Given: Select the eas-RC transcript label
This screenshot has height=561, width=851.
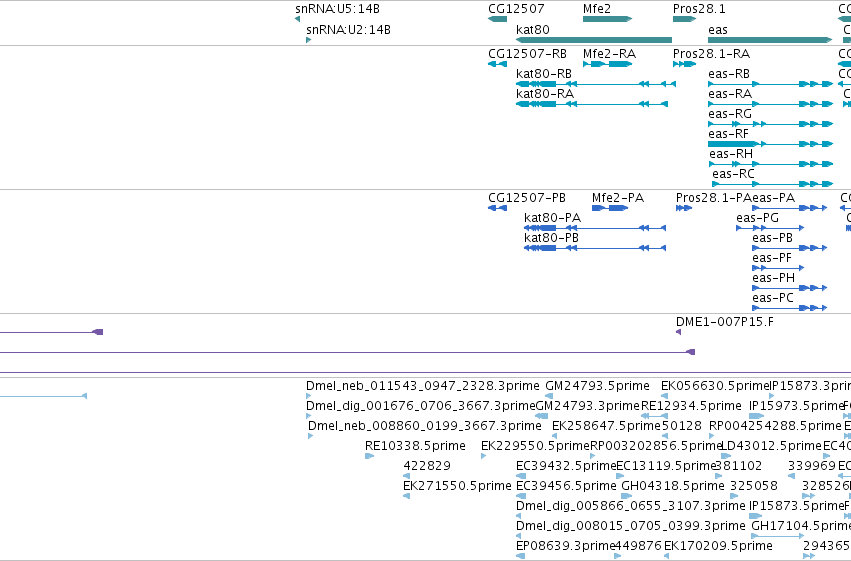Looking at the screenshot, I should [x=733, y=174].
